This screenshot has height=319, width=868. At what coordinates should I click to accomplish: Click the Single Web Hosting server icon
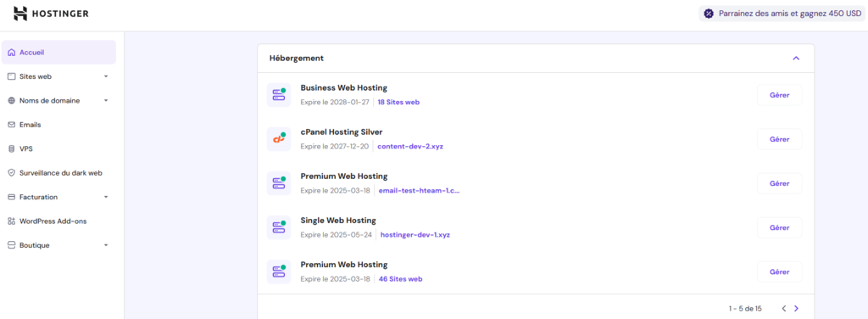278,227
